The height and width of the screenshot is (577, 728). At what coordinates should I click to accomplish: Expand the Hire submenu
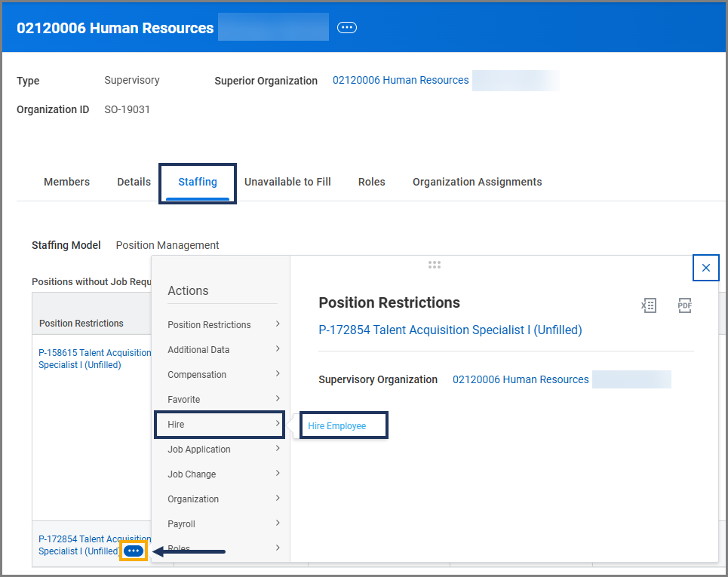(219, 425)
